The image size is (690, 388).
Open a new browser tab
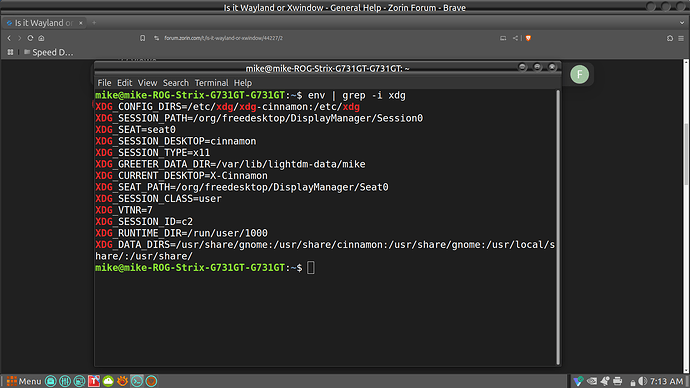(94, 22)
